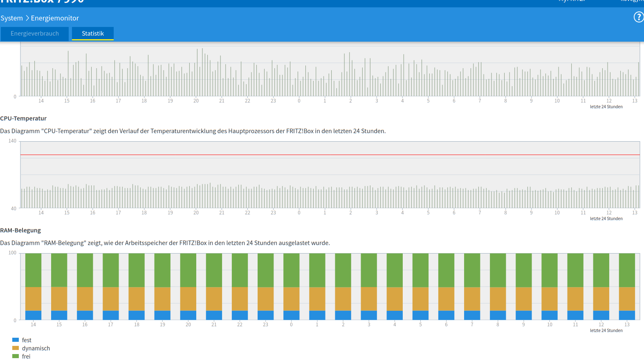
Task: Click the green 'frei' legend swatch
Action: 16,356
